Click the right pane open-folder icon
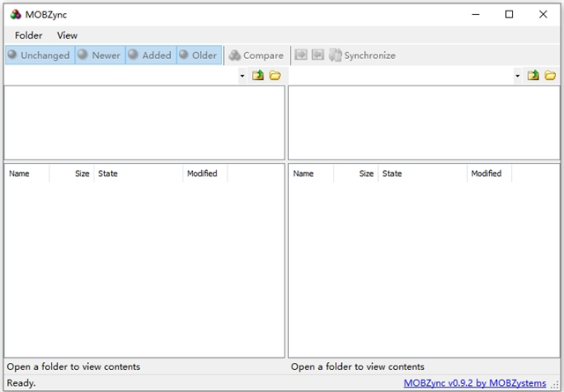The height and width of the screenshot is (392, 564). click(x=550, y=75)
